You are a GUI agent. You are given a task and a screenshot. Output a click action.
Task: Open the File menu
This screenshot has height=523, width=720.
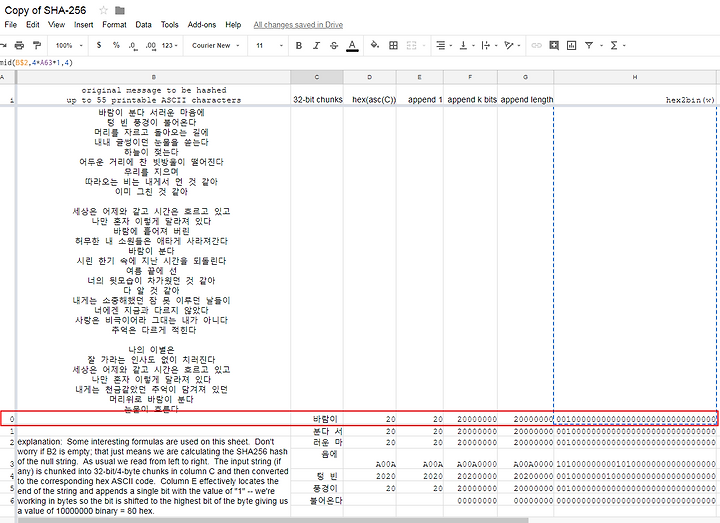click(11, 25)
